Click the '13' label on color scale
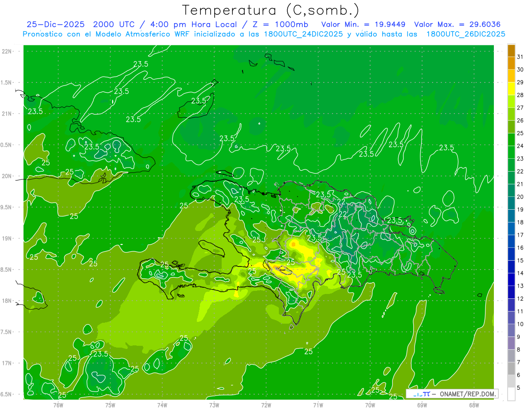Screen dimensions: 532x411 [x=520, y=286]
